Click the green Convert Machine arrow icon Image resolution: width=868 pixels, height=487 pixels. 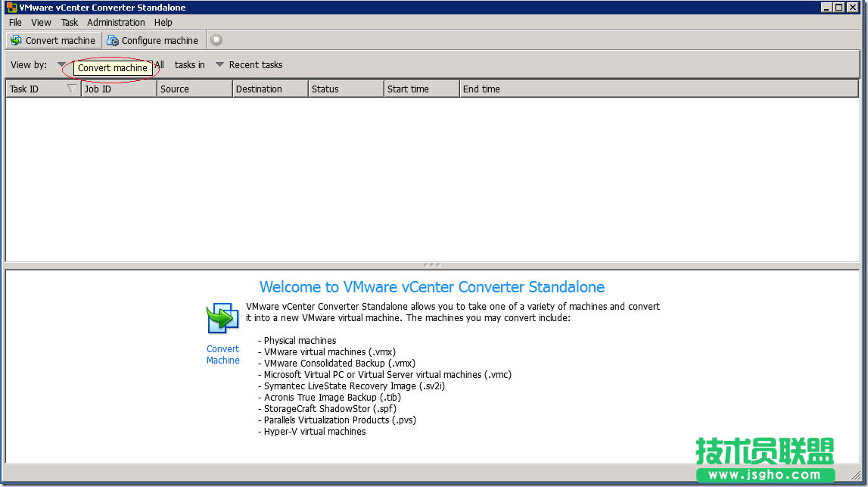[222, 318]
